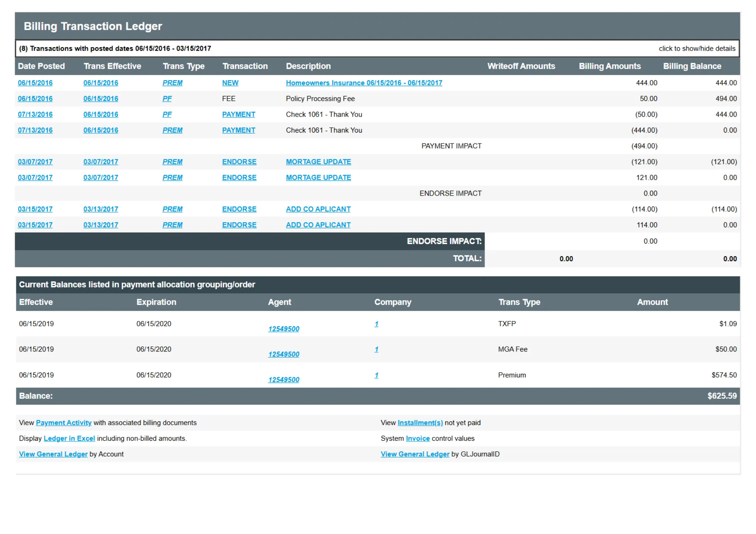Toggle 'click to show/hide details' text
Viewport: 756px width, 534px height.
pyautogui.click(x=697, y=49)
